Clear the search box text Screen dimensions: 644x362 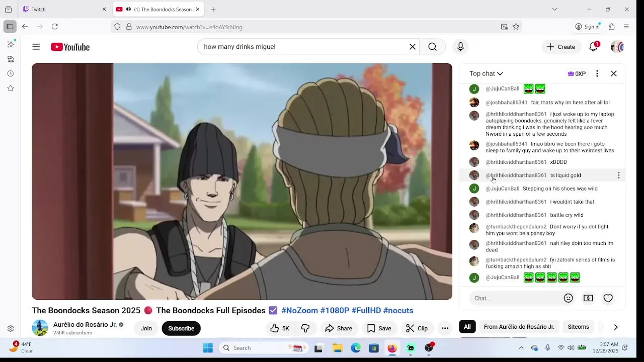pos(413,47)
